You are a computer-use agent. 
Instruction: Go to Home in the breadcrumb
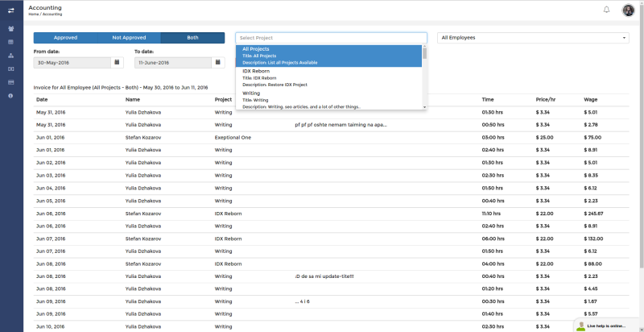[33, 15]
